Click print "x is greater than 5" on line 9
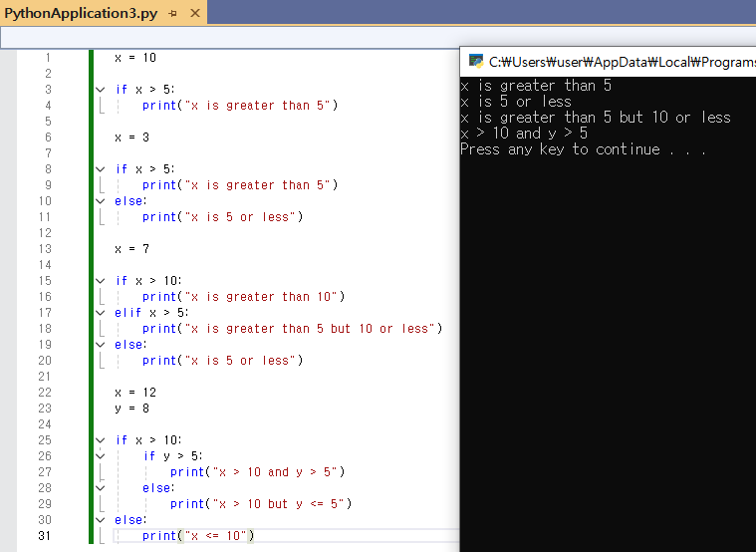The width and height of the screenshot is (756, 552). 240,184
